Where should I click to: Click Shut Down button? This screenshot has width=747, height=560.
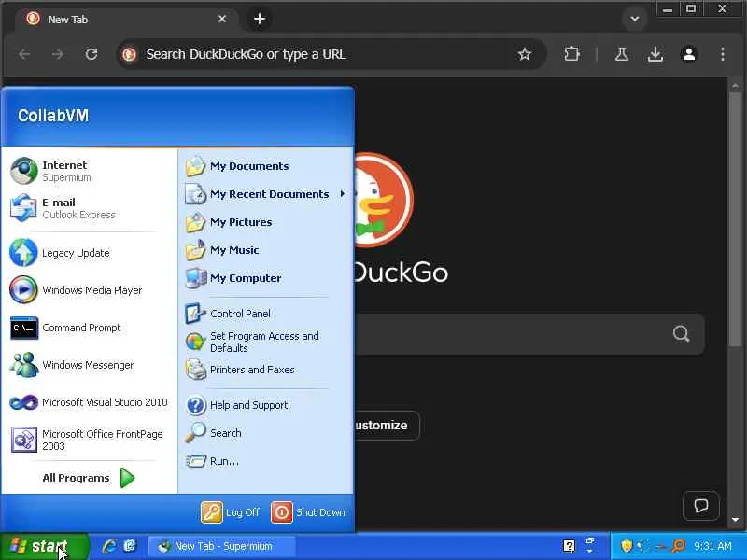pyautogui.click(x=308, y=512)
